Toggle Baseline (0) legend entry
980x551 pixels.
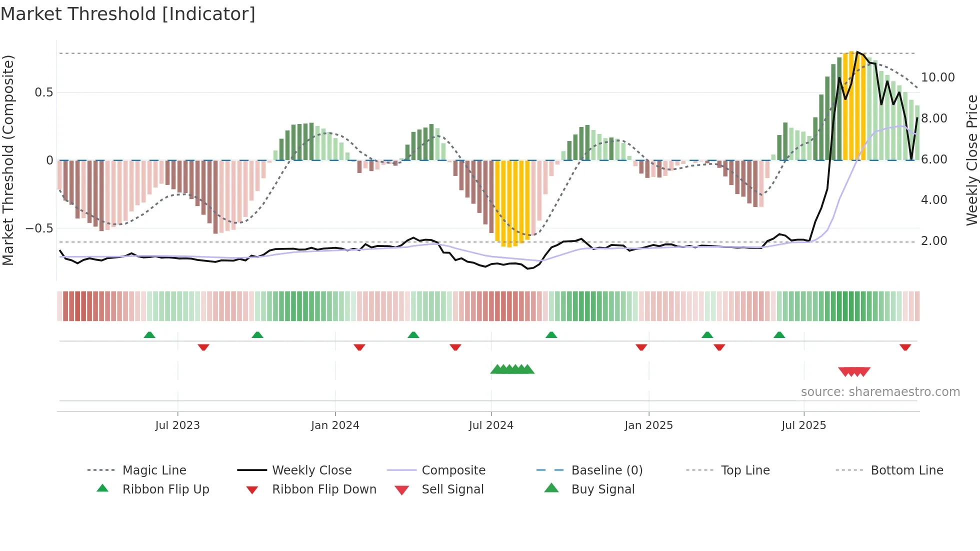pos(606,470)
